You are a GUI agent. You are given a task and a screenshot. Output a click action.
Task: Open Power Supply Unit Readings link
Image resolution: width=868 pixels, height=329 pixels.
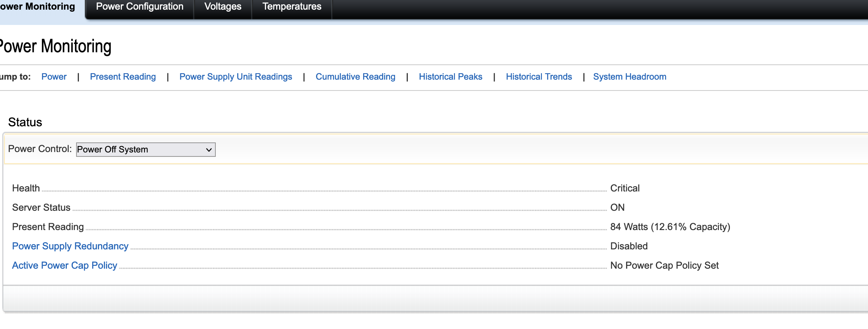point(236,77)
